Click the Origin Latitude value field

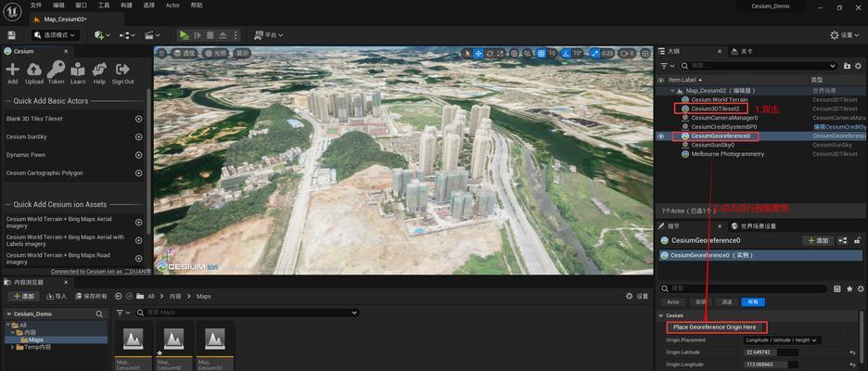pyautogui.click(x=771, y=352)
